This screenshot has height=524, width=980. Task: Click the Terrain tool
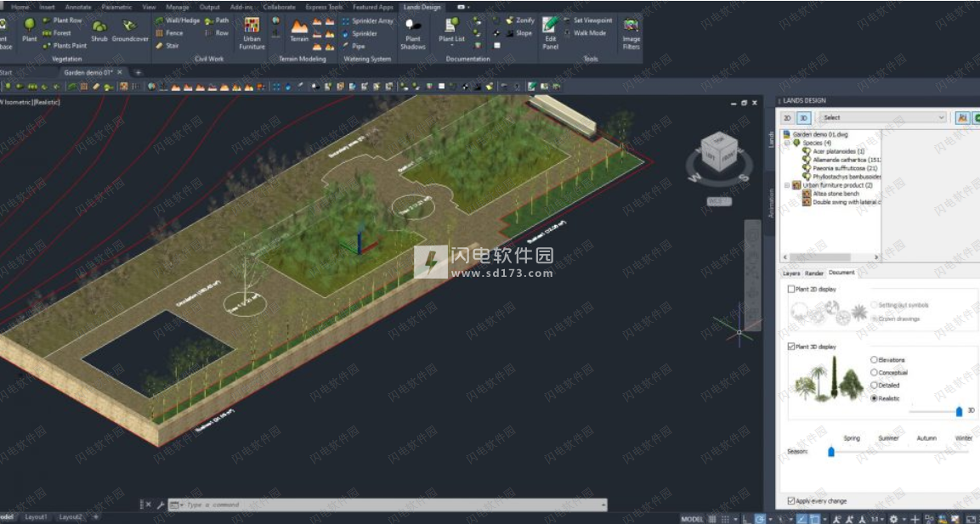point(299,30)
